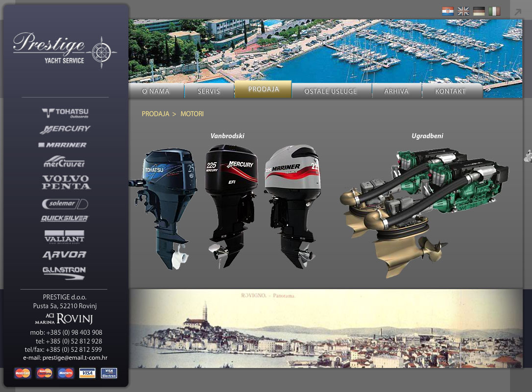Open the O NAMA menu tab
532x392 pixels.
156,91
